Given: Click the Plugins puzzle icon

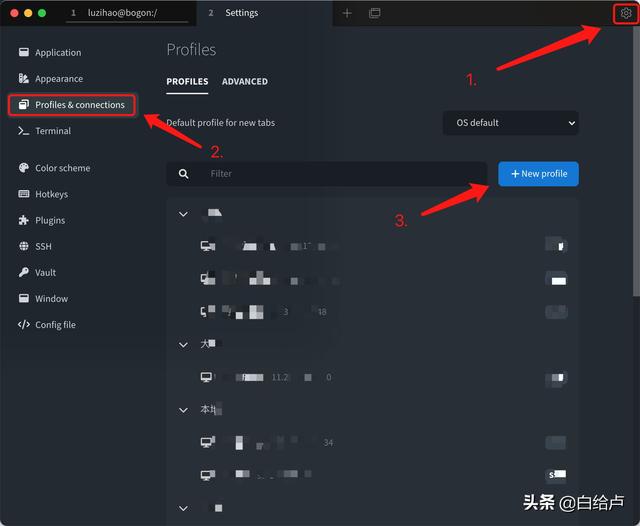Looking at the screenshot, I should [x=24, y=220].
